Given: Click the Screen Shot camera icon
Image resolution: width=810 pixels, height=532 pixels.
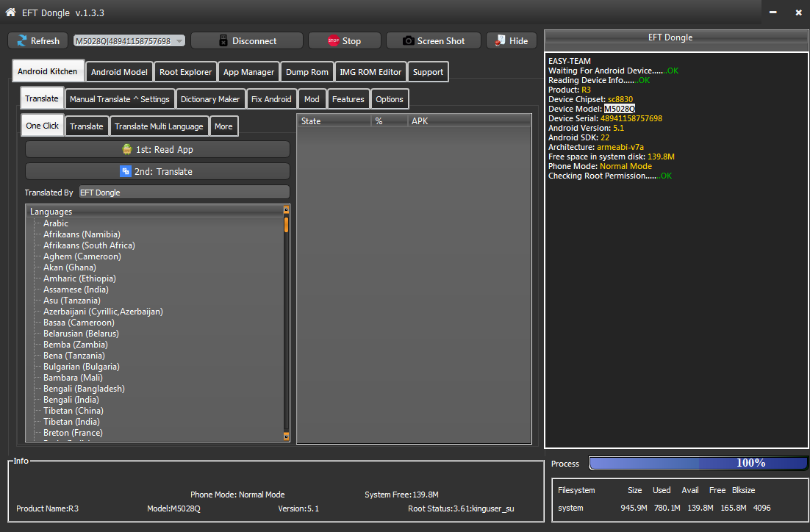Looking at the screenshot, I should coord(408,41).
